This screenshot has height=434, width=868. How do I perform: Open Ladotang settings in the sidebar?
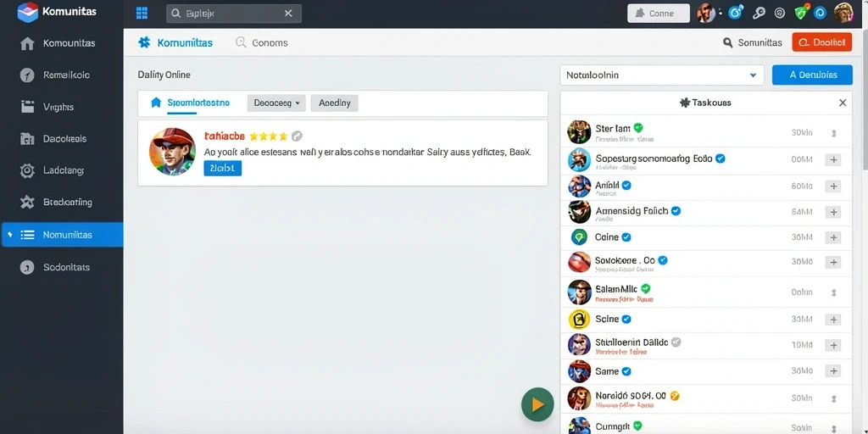[61, 170]
